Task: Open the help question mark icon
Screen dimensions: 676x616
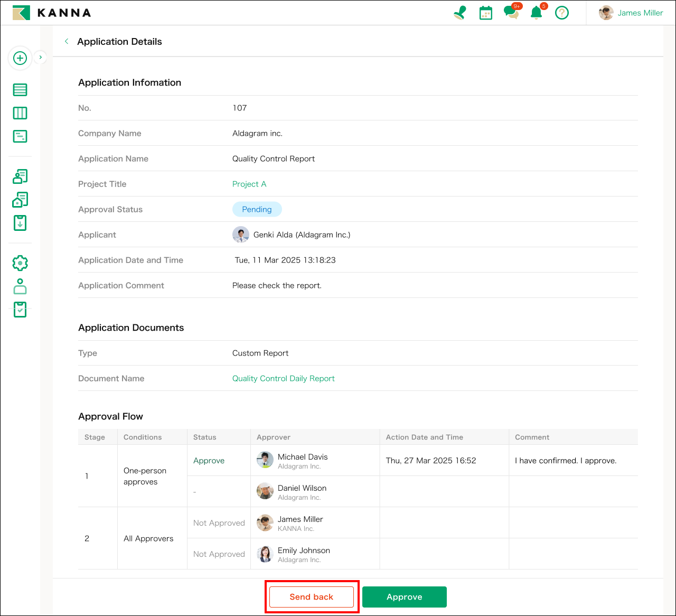Action: click(x=562, y=13)
